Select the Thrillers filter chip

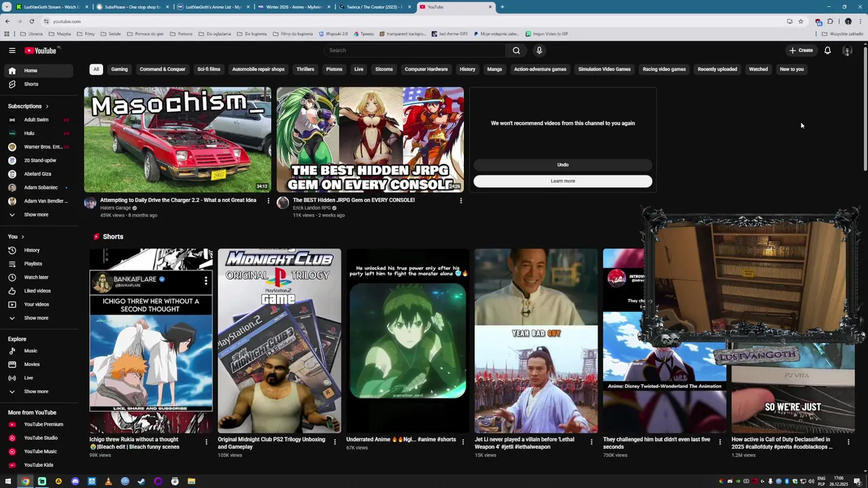point(305,69)
